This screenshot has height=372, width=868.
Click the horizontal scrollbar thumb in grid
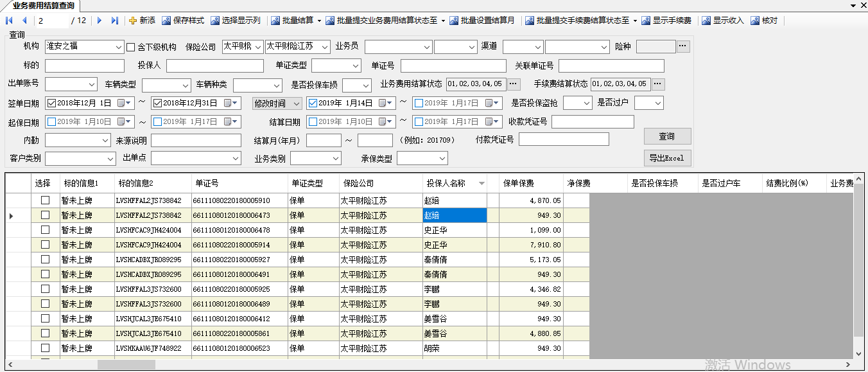(x=126, y=365)
